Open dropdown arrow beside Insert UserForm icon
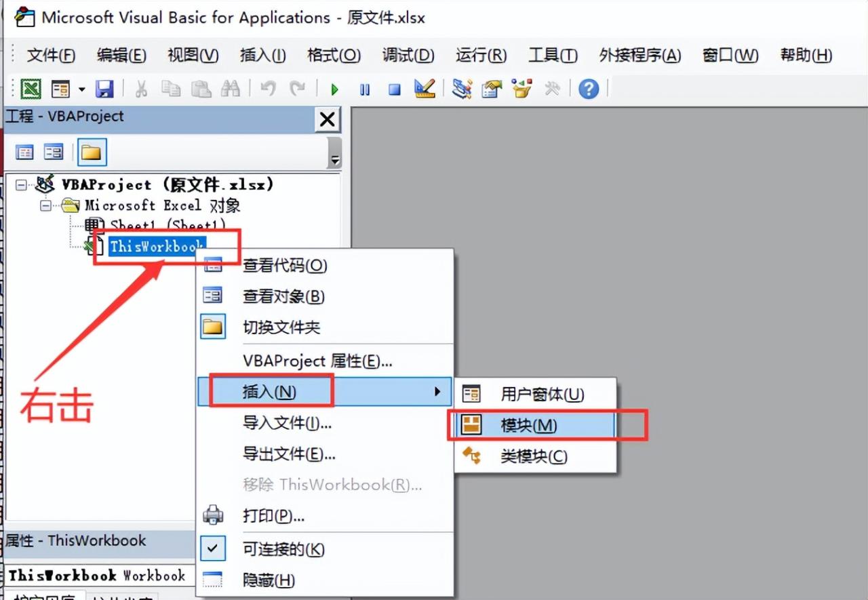The width and height of the screenshot is (868, 600). (82, 89)
